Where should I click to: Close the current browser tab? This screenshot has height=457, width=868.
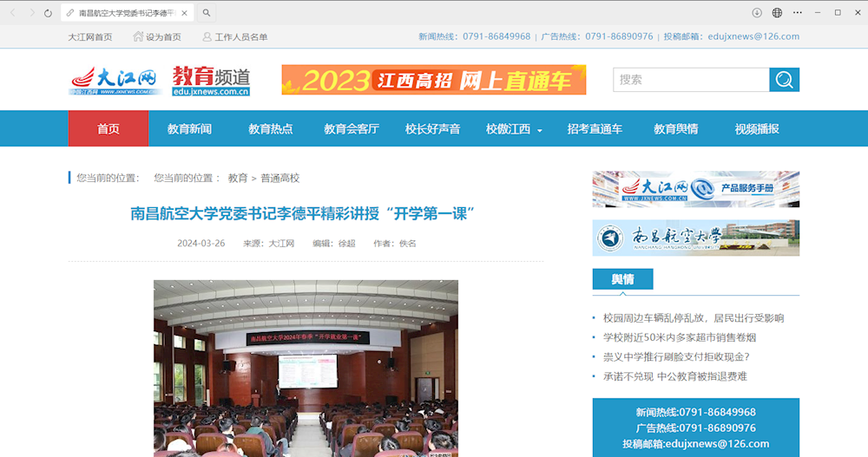184,13
